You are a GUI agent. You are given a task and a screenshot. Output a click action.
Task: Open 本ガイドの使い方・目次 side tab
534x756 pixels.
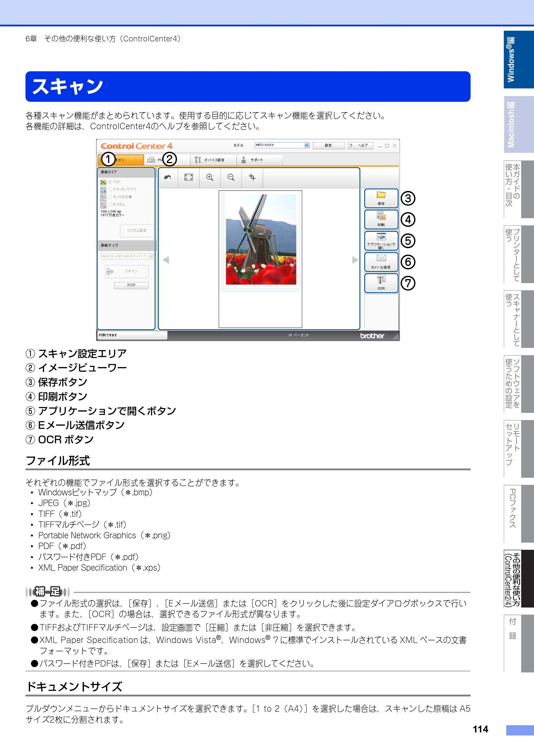pos(519,189)
